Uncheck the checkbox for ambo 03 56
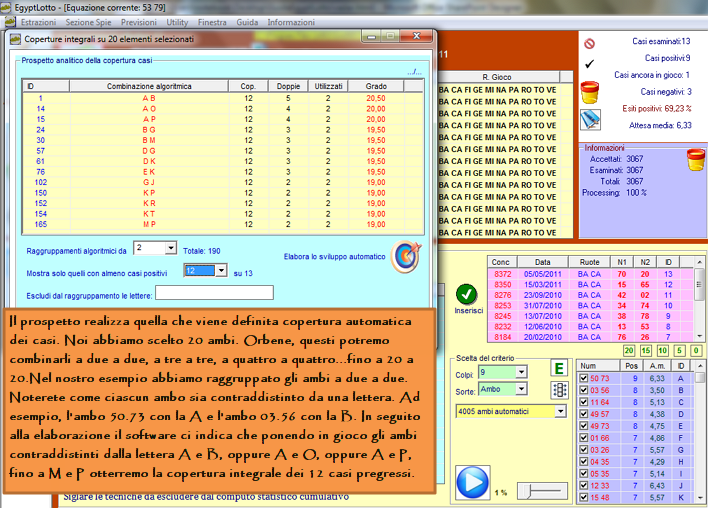 tap(583, 390)
